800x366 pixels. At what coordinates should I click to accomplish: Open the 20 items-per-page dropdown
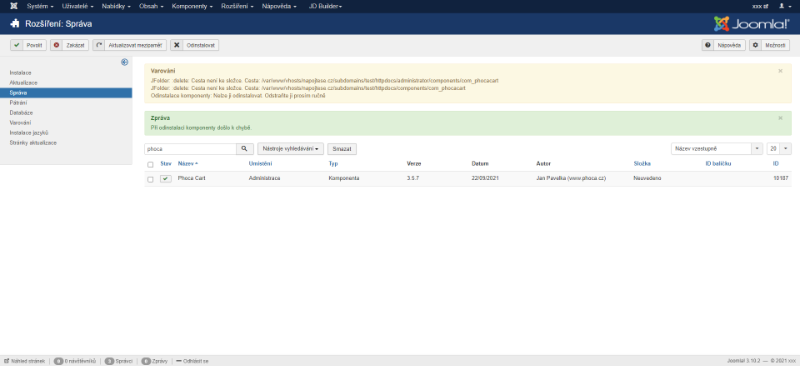[779, 149]
